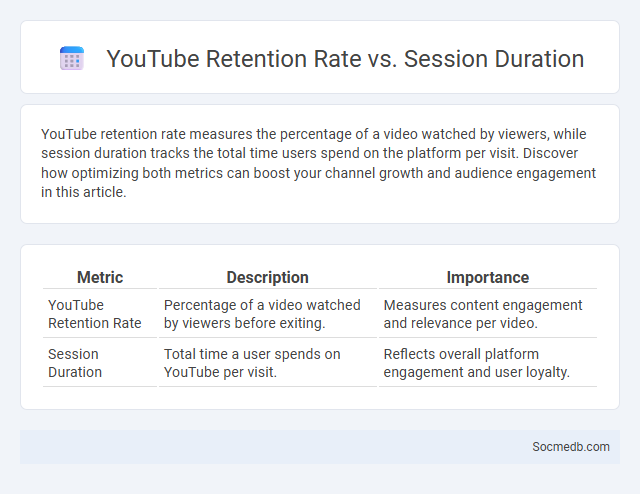Select the 'Metric' column header
The height and width of the screenshot is (494, 640).
100,278
